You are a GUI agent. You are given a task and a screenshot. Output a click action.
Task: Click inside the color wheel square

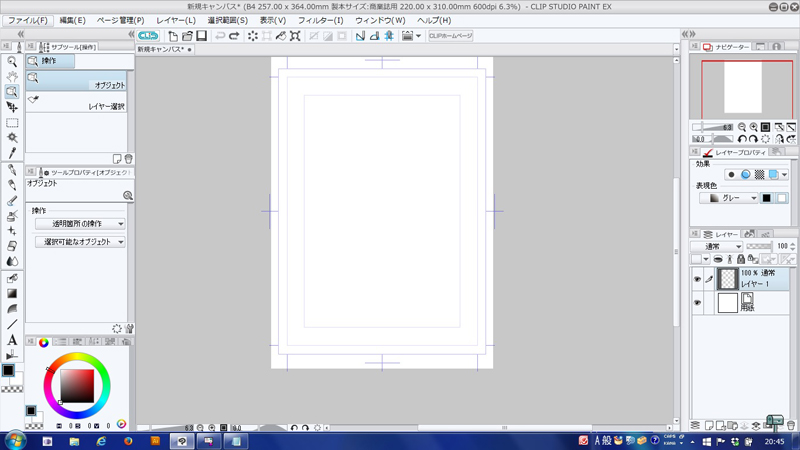[76, 385]
